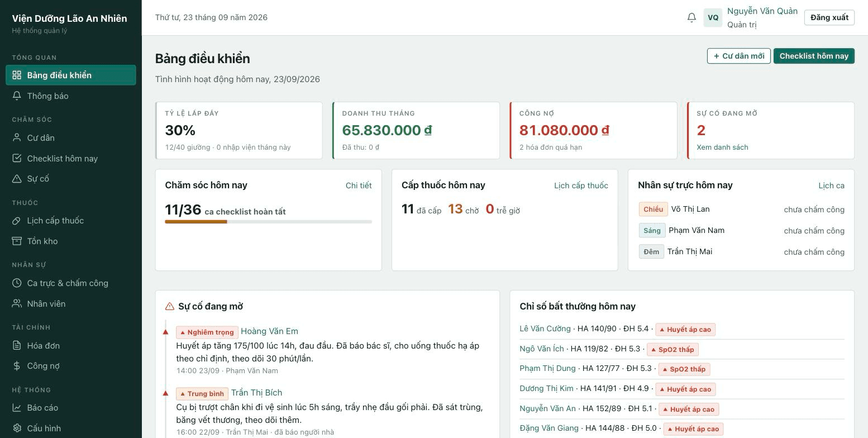Click the green Checklist hôm nay button

pos(814,56)
